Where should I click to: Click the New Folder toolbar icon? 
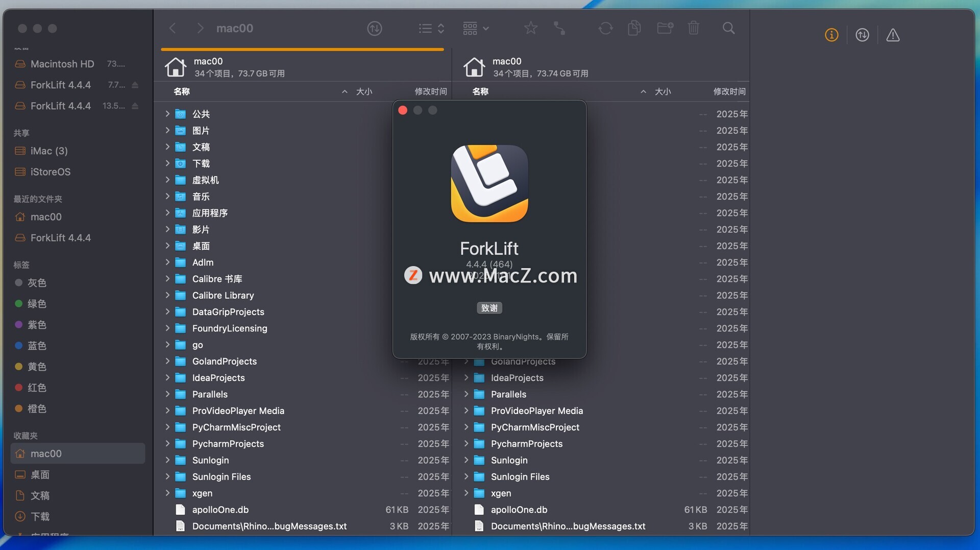[665, 28]
